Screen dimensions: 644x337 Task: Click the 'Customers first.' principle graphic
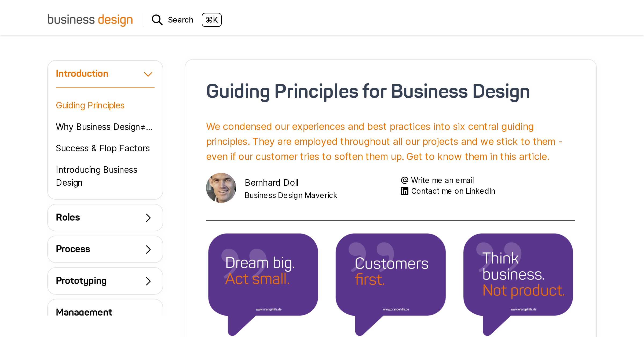(x=390, y=274)
